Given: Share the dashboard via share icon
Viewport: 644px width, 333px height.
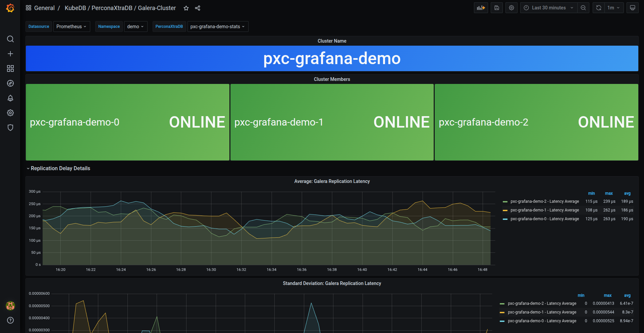Looking at the screenshot, I should 198,8.
